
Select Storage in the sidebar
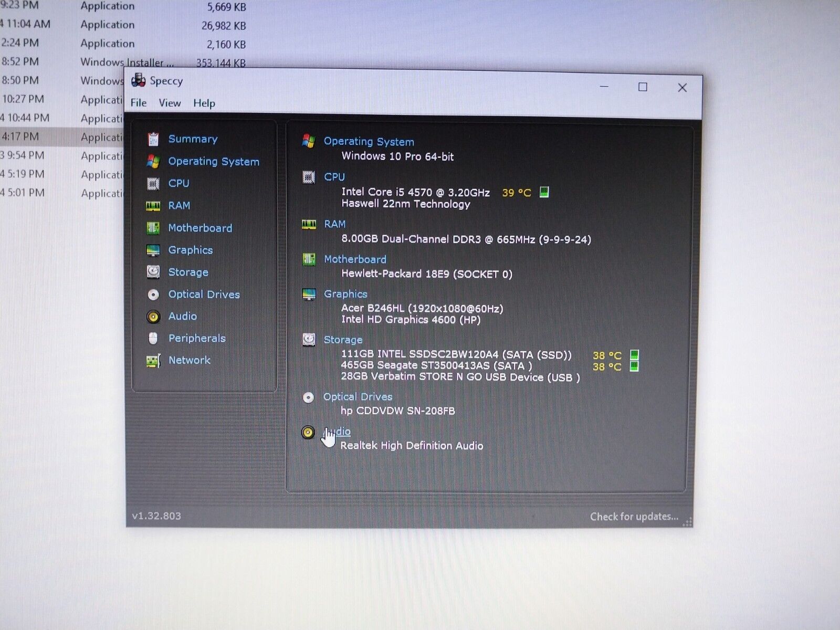[188, 272]
